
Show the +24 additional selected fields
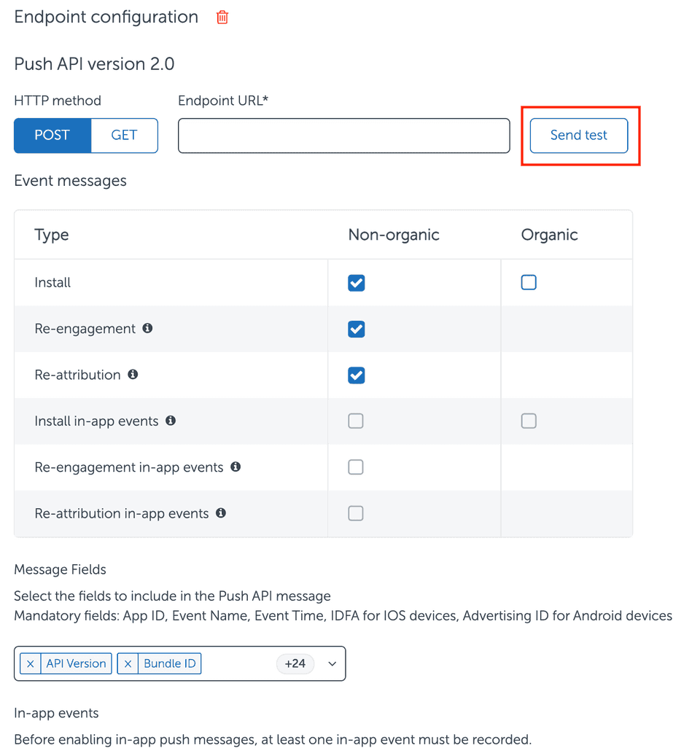(295, 663)
